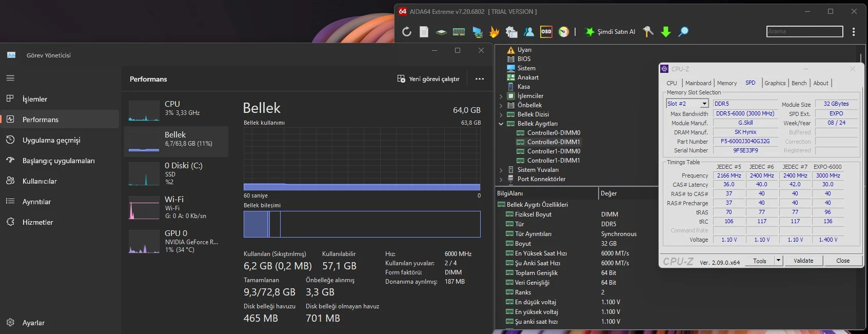Click Şimdi Satın Al buy now button

[610, 32]
